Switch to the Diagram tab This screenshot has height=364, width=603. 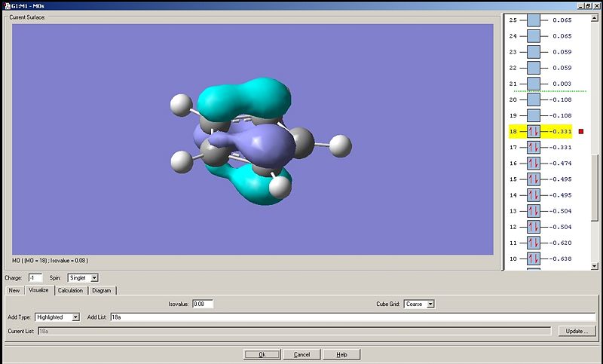tap(102, 290)
